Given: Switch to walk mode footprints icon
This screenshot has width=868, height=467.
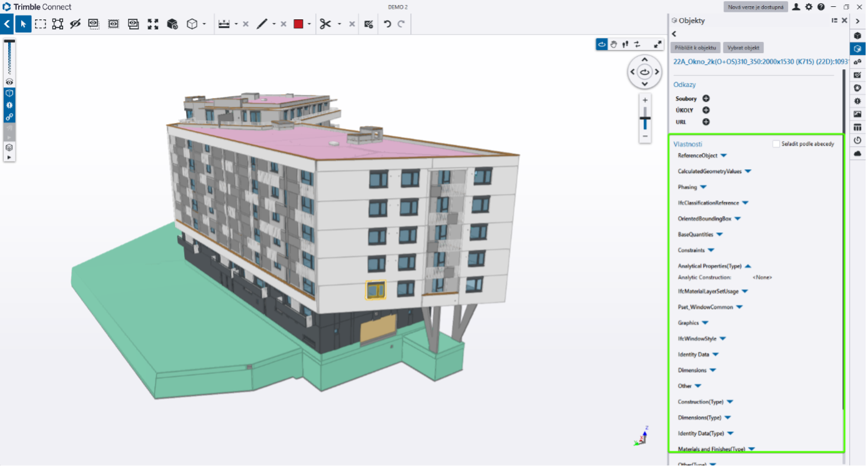Looking at the screenshot, I should coord(626,44).
